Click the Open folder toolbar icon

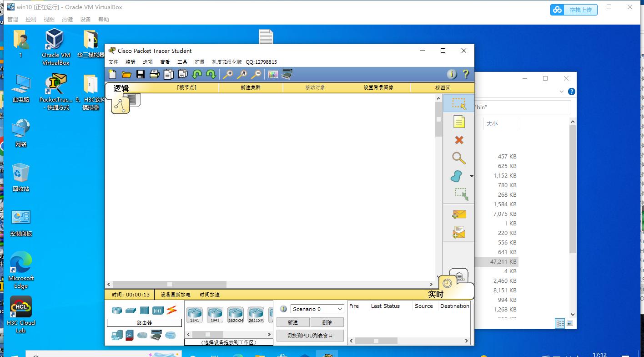[x=126, y=74]
